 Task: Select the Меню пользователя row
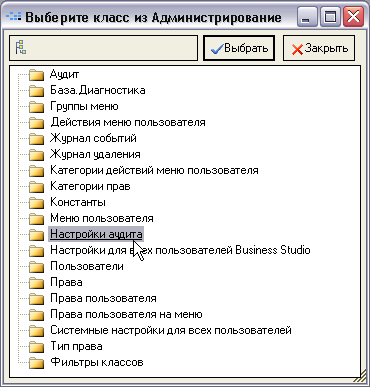pyautogui.click(x=102, y=218)
